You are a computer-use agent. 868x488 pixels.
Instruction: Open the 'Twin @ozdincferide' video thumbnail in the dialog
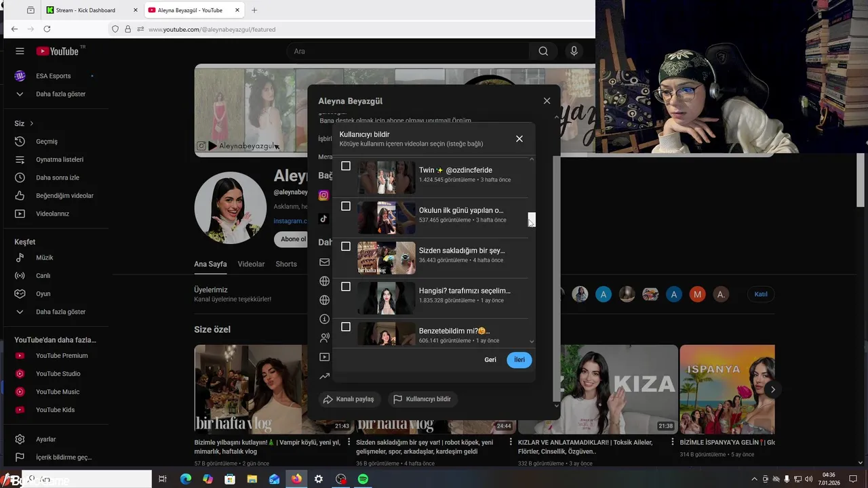[x=387, y=178]
